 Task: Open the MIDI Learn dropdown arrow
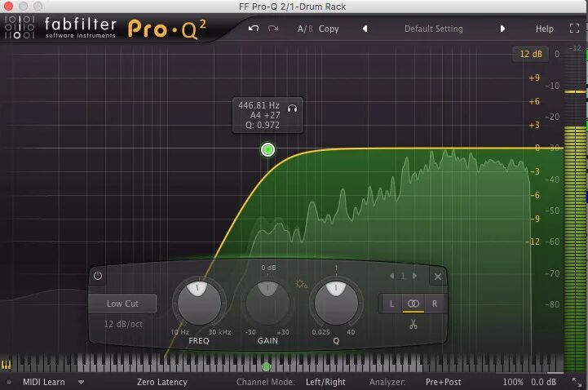(81, 383)
